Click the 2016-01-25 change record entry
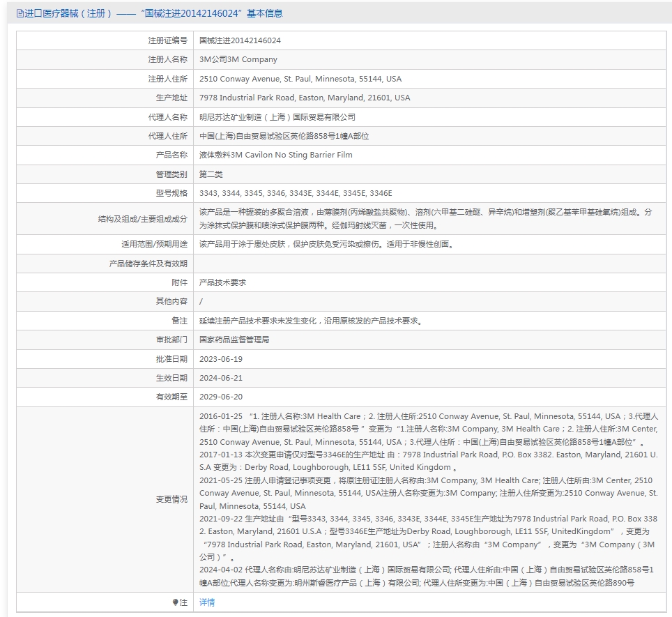The height and width of the screenshot is (617, 672). pyautogui.click(x=429, y=429)
